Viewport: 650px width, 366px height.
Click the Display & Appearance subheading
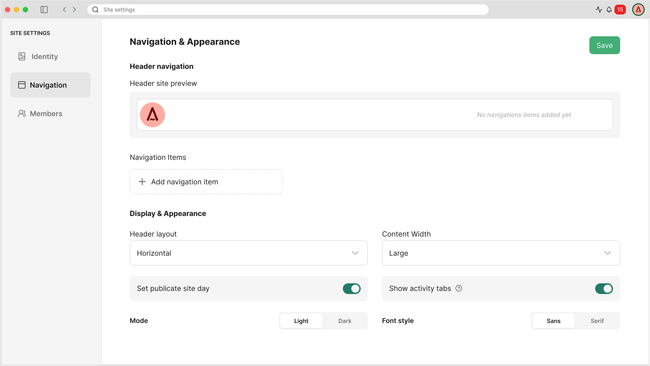(168, 213)
